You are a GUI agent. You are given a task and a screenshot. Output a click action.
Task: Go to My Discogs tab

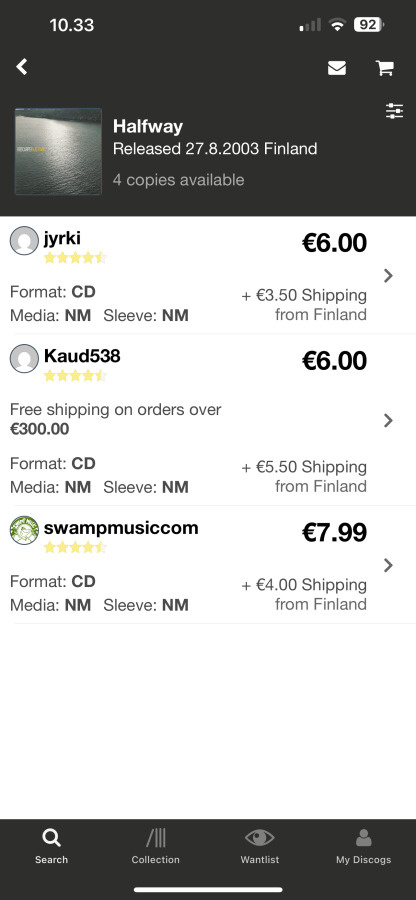[x=363, y=847]
